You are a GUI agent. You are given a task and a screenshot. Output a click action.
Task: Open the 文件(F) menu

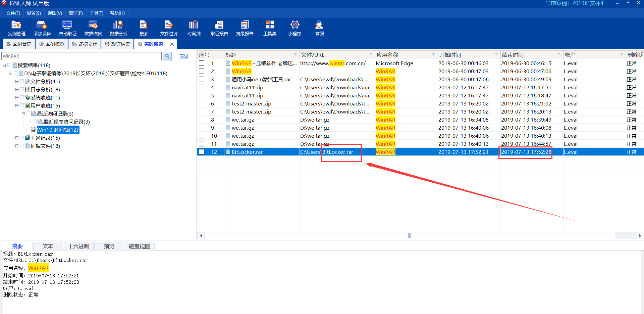point(13,13)
